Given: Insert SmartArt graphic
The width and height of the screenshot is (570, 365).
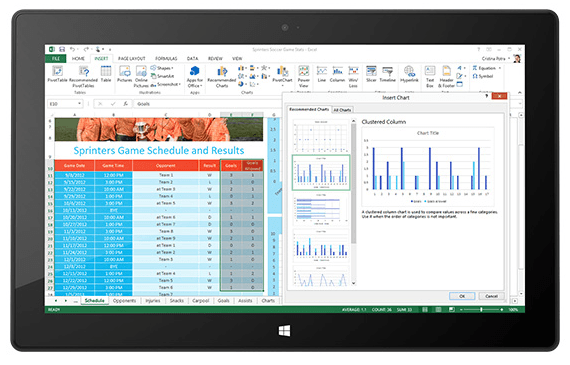Looking at the screenshot, I should [162, 76].
